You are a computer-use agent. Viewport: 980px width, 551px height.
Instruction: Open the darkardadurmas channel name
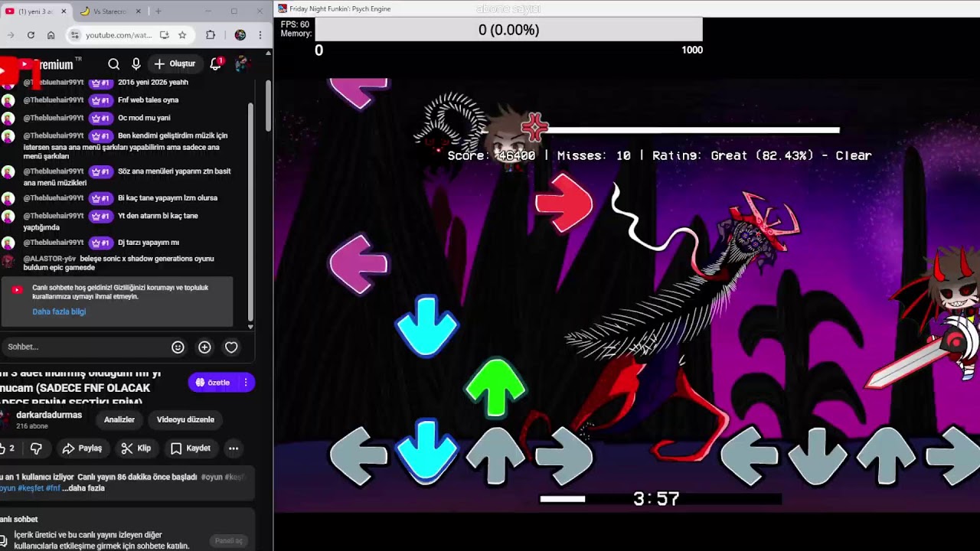(x=49, y=415)
